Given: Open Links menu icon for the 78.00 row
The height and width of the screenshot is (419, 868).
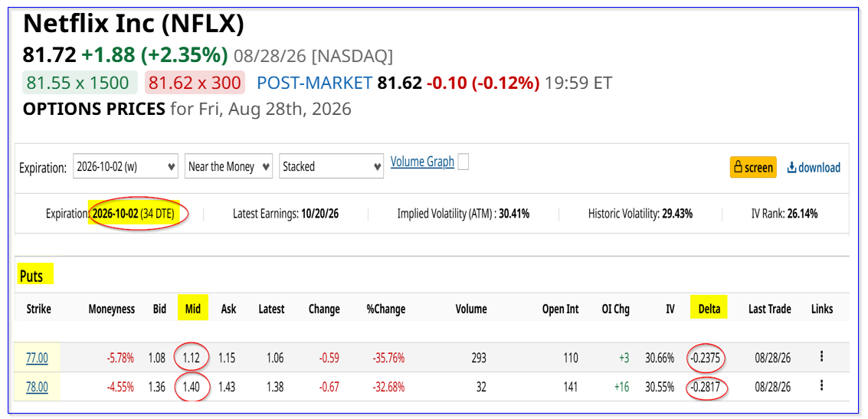Looking at the screenshot, I should click(821, 386).
